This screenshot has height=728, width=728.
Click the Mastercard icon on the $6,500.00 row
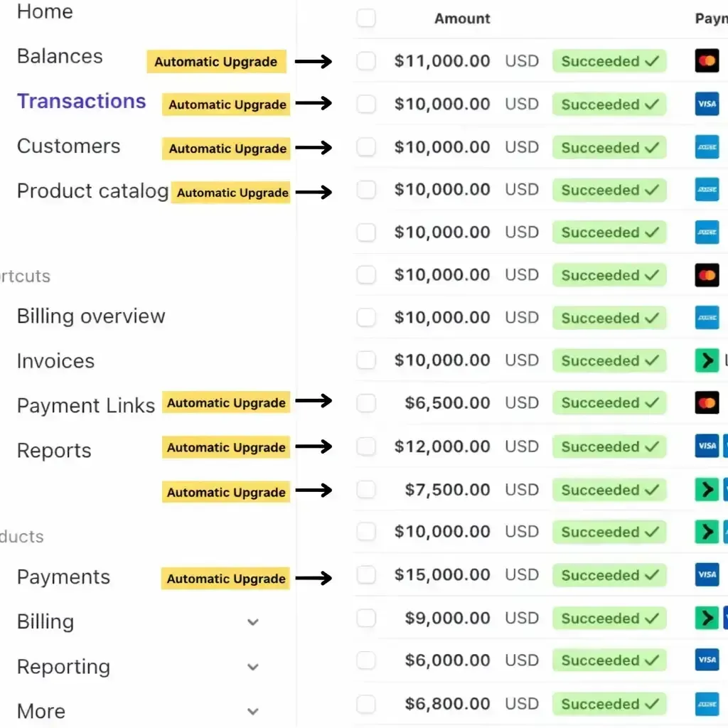point(707,403)
